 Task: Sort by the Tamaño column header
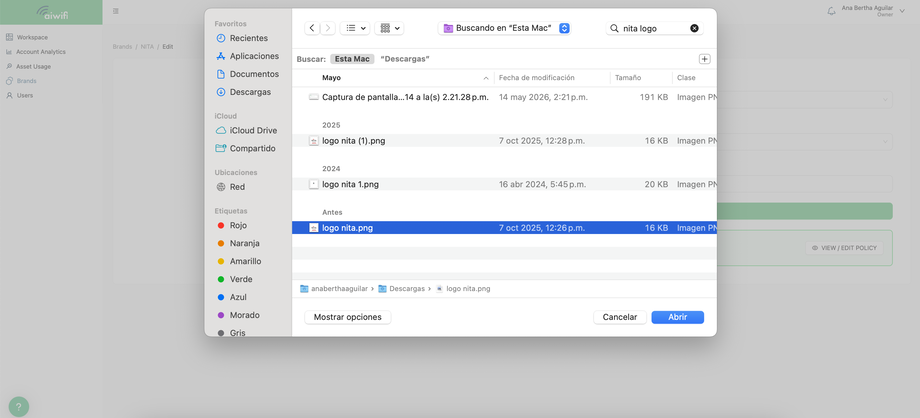click(x=628, y=78)
